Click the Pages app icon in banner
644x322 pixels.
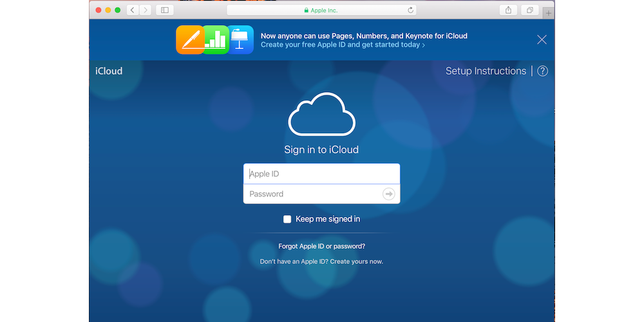coord(190,40)
